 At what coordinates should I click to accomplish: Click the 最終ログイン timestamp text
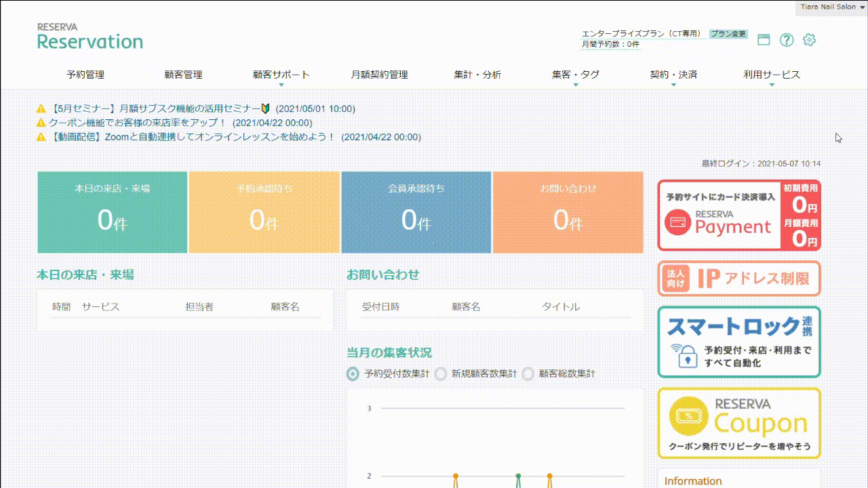coord(761,163)
